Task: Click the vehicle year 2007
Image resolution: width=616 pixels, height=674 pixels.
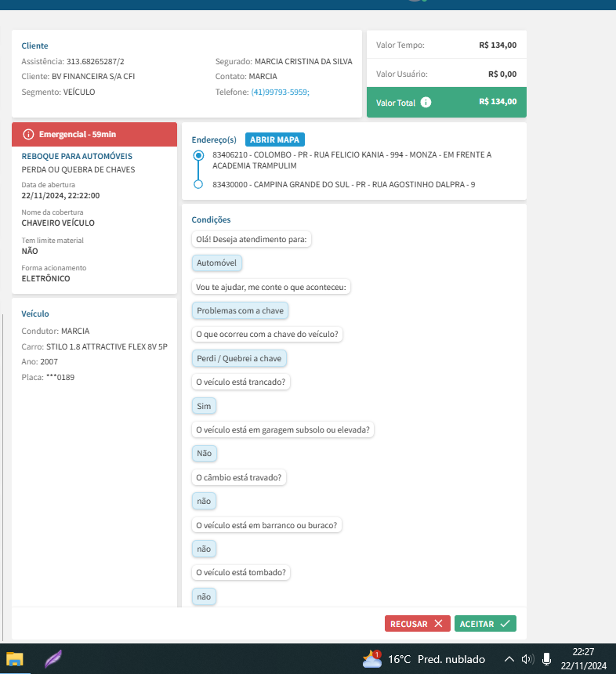Action: coord(49,362)
